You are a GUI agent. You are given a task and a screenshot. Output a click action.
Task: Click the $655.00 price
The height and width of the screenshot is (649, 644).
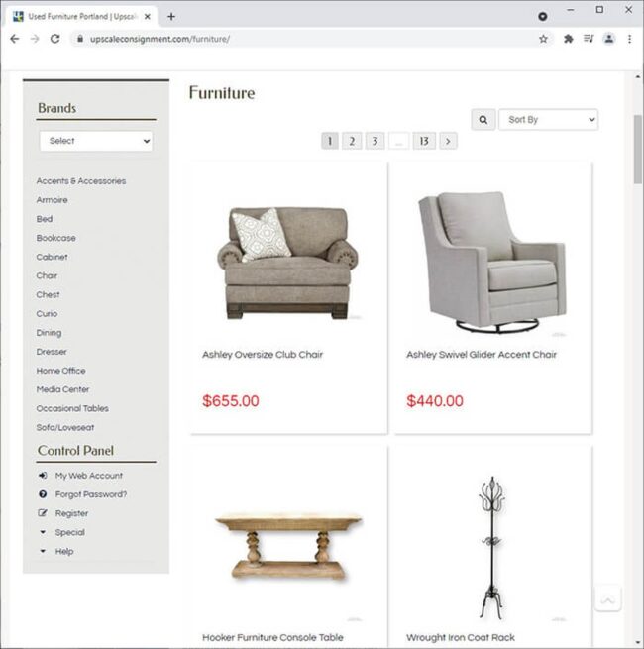pyautogui.click(x=231, y=401)
